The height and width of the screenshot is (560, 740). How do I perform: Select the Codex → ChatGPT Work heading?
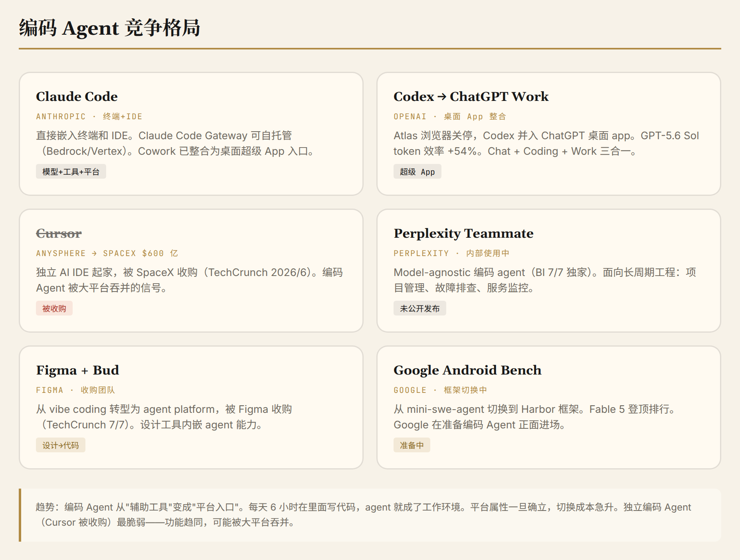(x=471, y=97)
